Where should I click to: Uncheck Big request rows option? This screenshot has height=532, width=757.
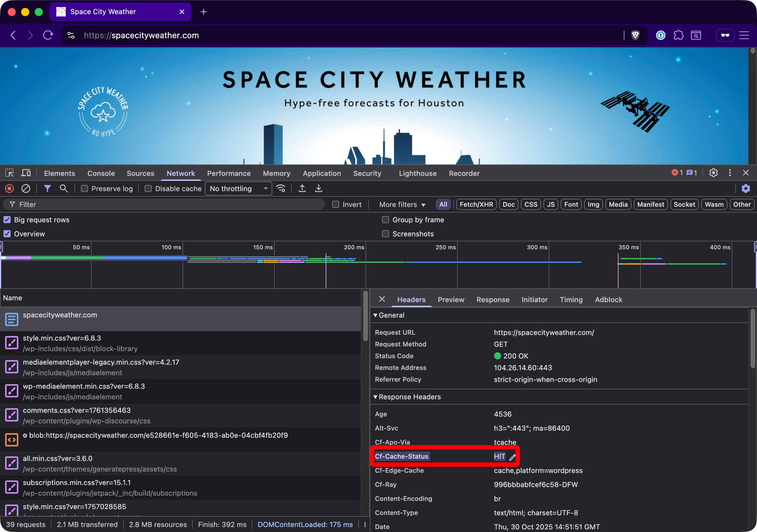click(x=7, y=220)
